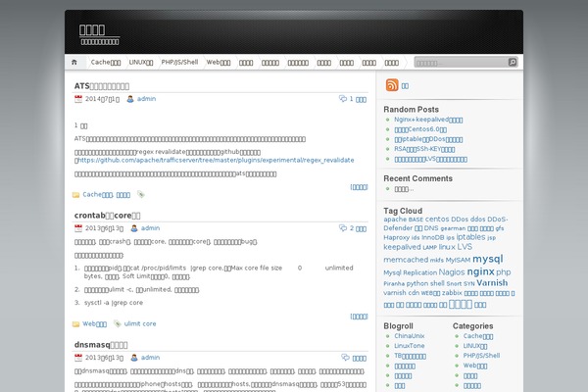The height and width of the screenshot is (392, 588).
Task: Open the LINUX menu item
Action: click(141, 63)
